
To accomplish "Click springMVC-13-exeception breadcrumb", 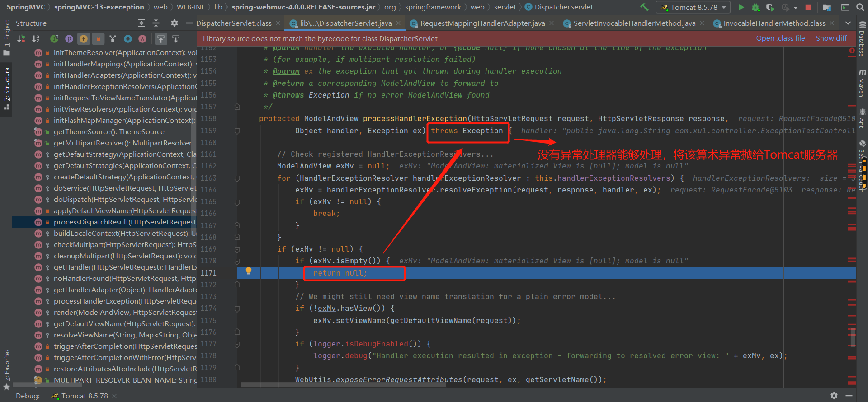I will 99,7.
